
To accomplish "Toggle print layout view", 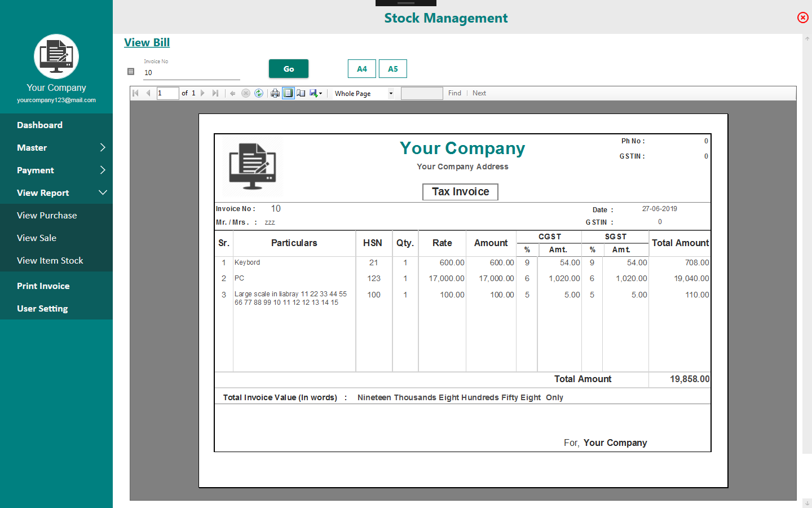I will pos(288,93).
